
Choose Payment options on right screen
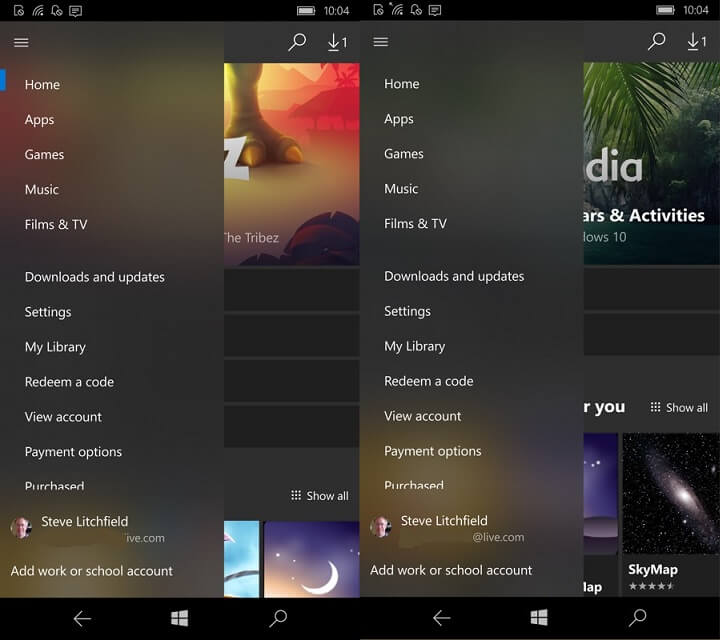[433, 451]
